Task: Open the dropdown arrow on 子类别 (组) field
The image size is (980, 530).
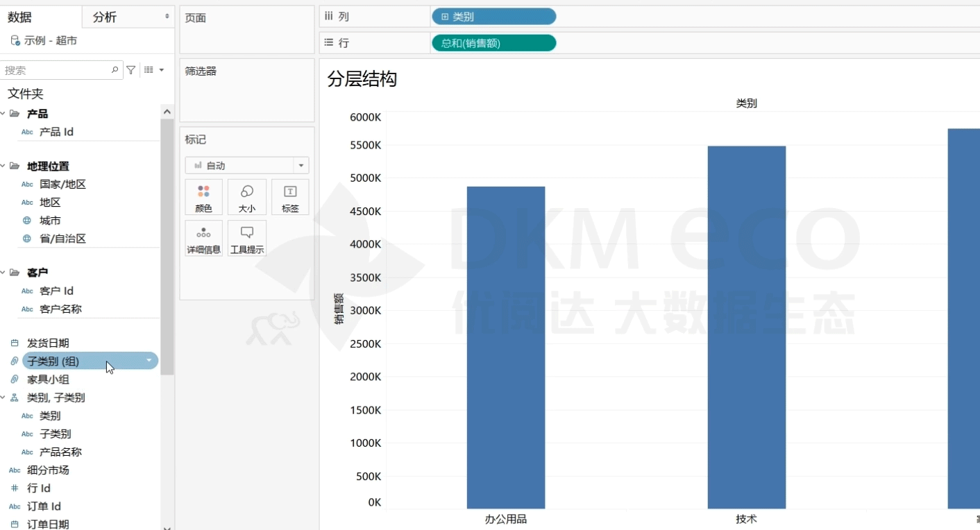Action: pos(149,361)
